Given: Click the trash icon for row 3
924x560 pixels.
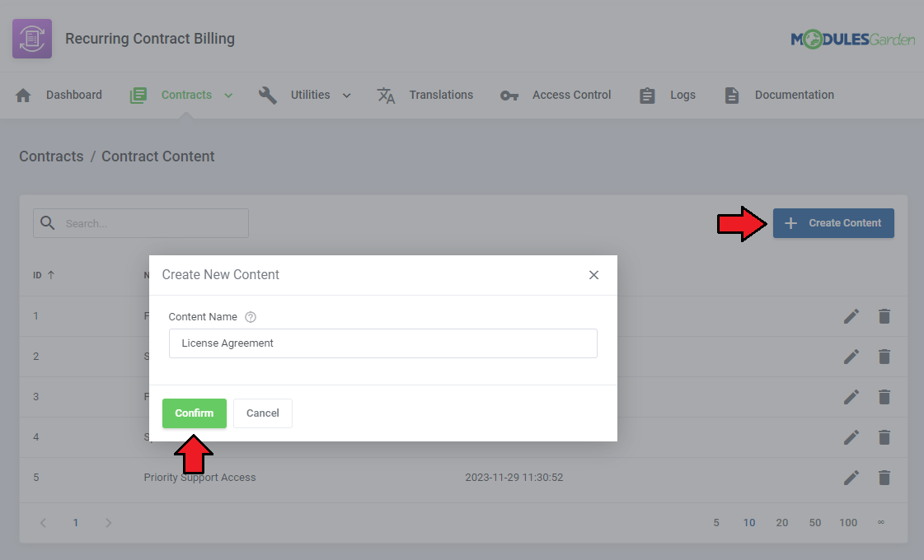Looking at the screenshot, I should coord(884,397).
